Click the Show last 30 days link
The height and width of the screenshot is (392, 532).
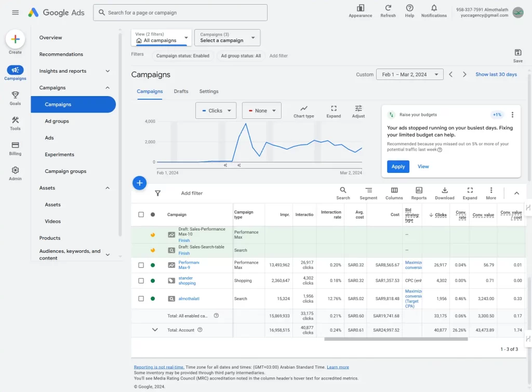tap(496, 74)
